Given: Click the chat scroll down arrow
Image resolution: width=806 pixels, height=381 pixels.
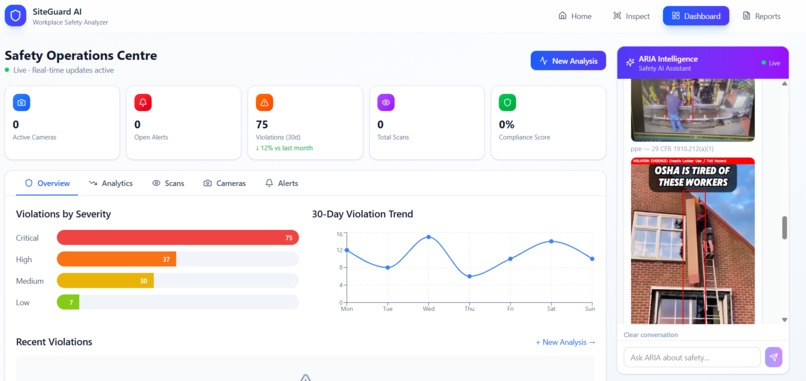Looking at the screenshot, I should [784, 320].
